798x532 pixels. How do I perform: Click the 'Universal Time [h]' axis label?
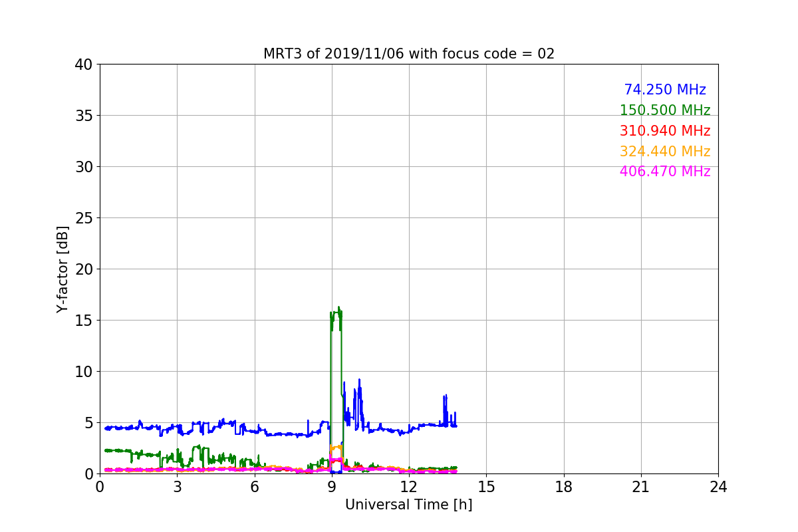408,505
